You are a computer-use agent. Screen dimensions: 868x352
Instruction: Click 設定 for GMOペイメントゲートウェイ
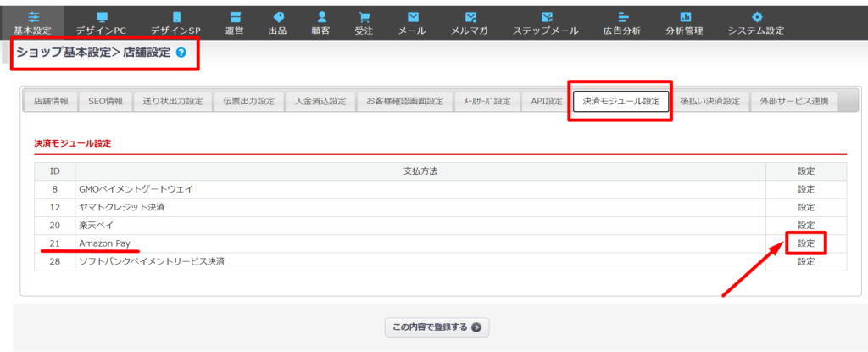point(806,189)
